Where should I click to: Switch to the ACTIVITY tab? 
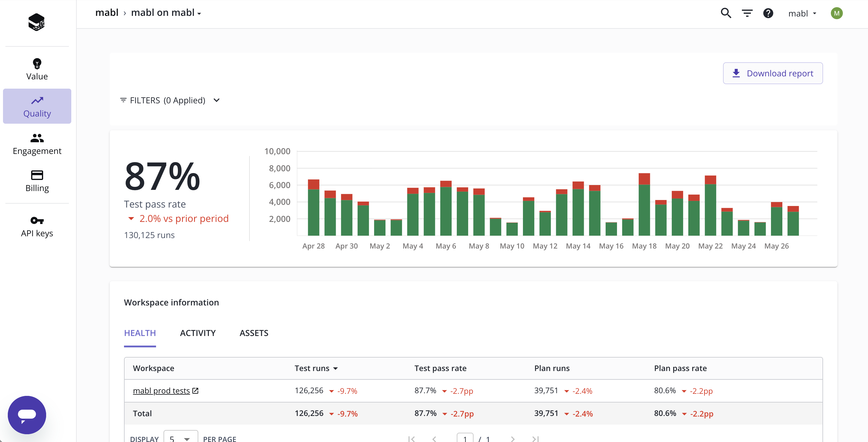click(x=198, y=333)
